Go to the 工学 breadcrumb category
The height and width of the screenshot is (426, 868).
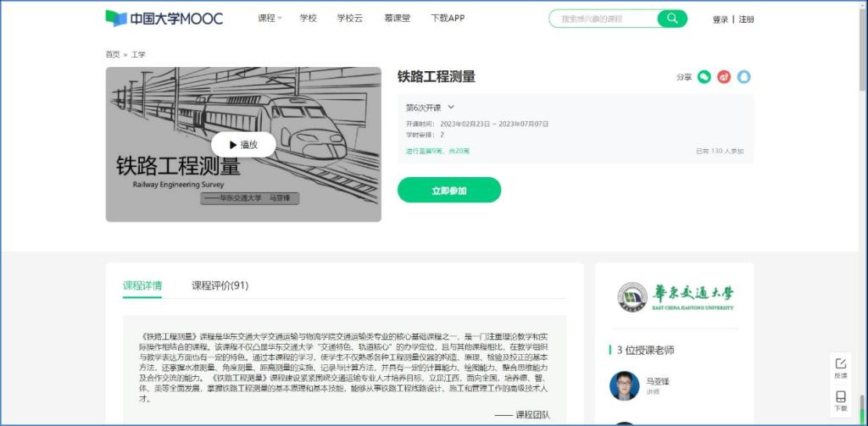[x=138, y=54]
